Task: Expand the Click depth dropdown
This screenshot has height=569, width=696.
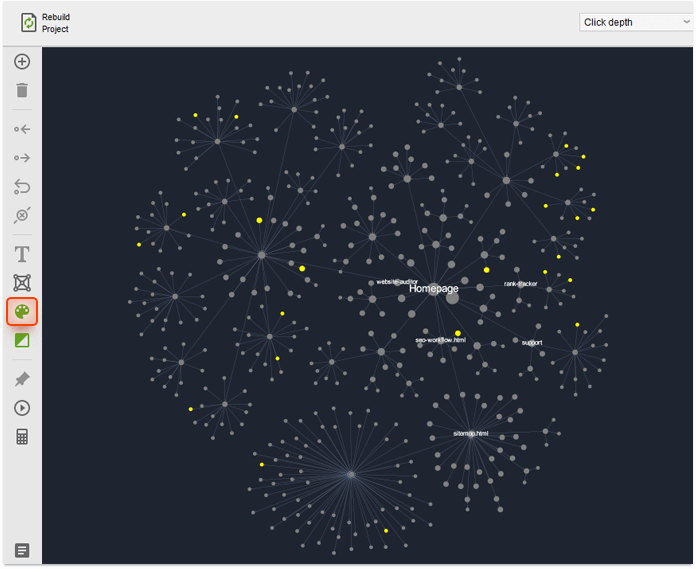Action: [x=636, y=22]
